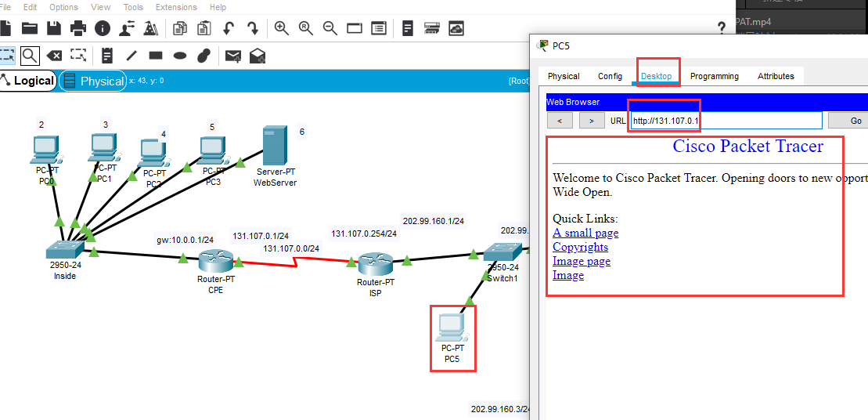
Task: Open the Options menu
Action: (x=63, y=7)
